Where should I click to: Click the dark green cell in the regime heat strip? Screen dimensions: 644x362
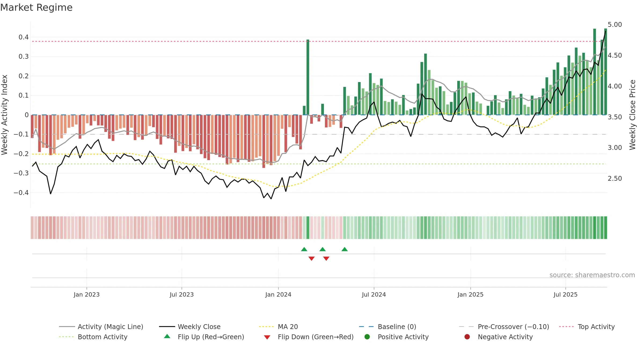308,228
